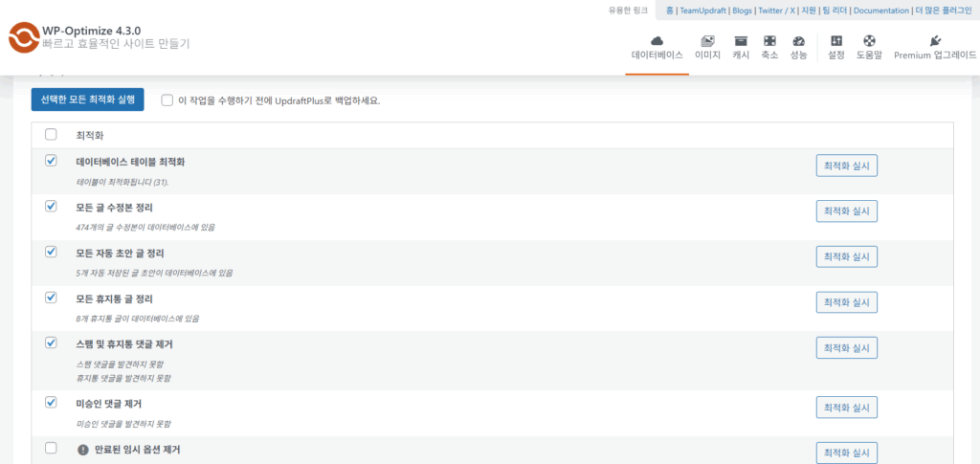Click the WP-Optimize logo icon
Viewport: 980px width, 464px height.
(x=24, y=37)
